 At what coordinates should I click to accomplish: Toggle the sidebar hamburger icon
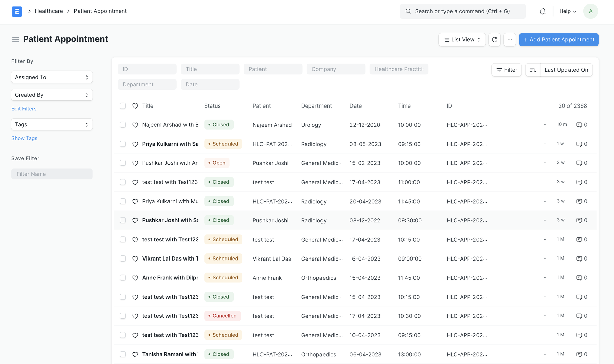(16, 39)
